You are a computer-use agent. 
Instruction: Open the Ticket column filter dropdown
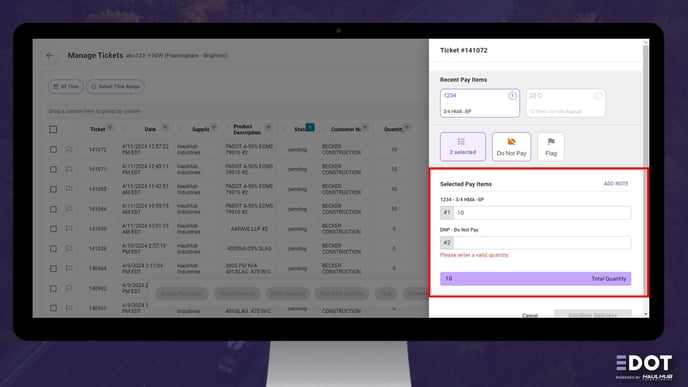[110, 128]
